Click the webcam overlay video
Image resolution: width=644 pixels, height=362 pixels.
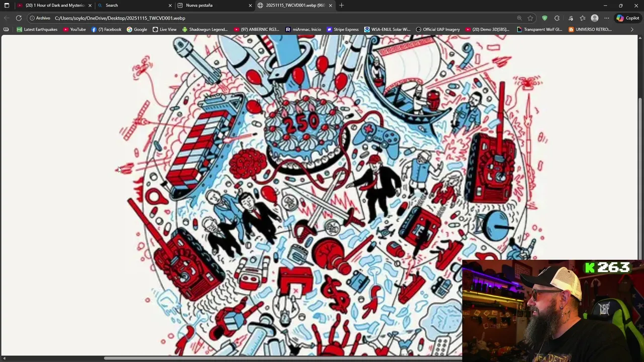click(x=553, y=311)
